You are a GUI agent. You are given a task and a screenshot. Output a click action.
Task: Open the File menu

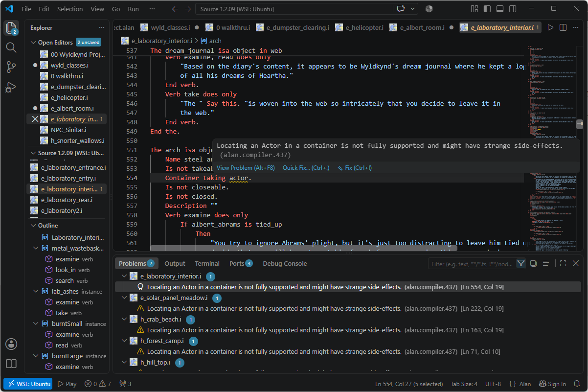coord(26,9)
